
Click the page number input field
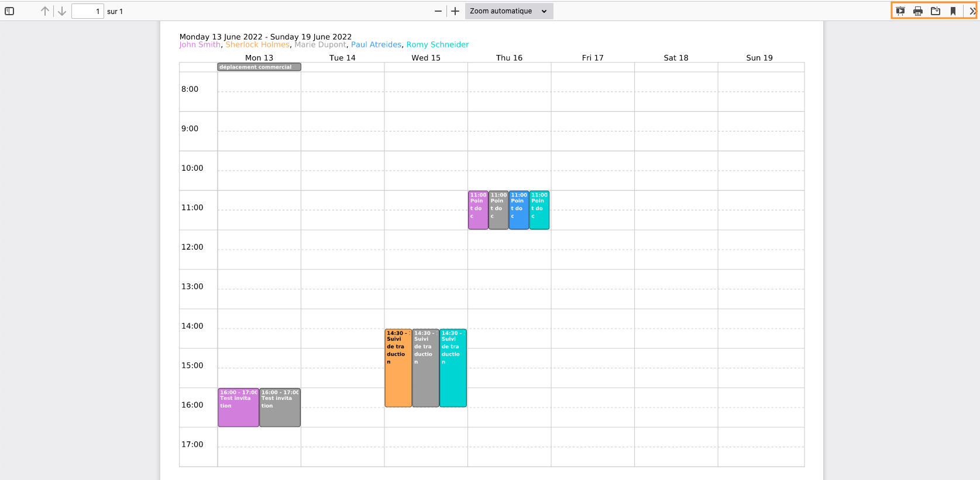pos(87,11)
